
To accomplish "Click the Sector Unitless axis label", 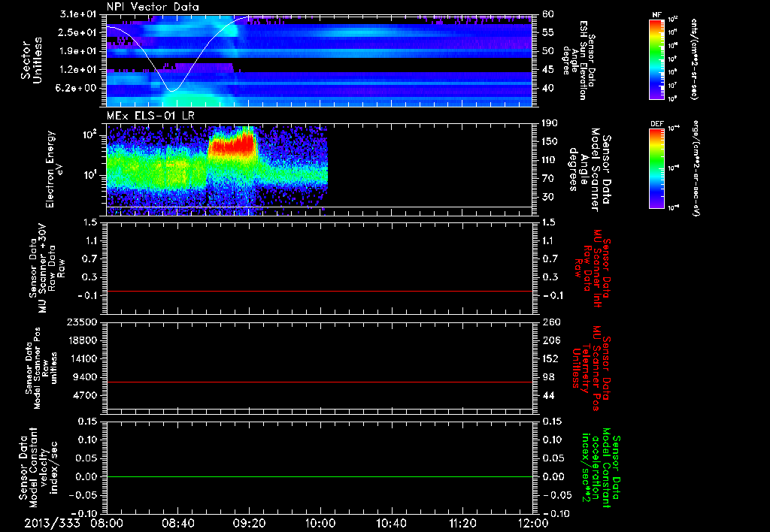I will click(x=32, y=60).
